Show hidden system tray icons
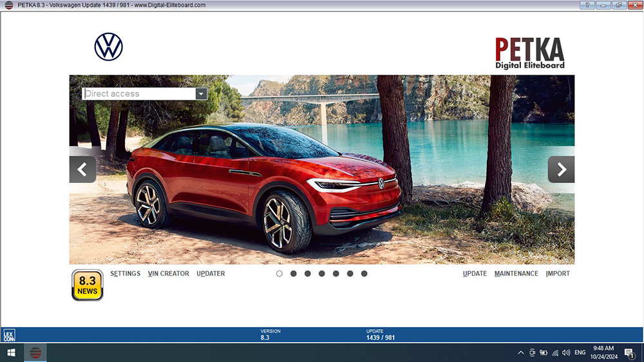 (521, 352)
